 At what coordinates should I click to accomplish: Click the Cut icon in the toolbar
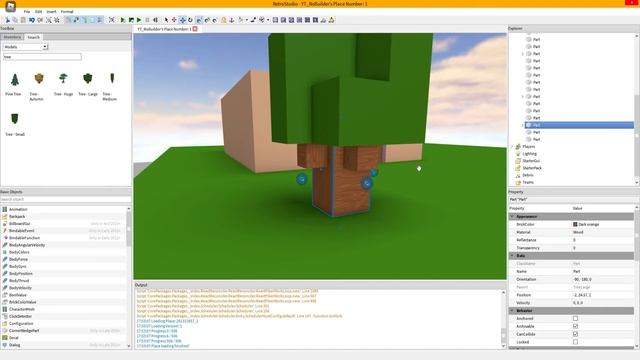tap(7, 20)
